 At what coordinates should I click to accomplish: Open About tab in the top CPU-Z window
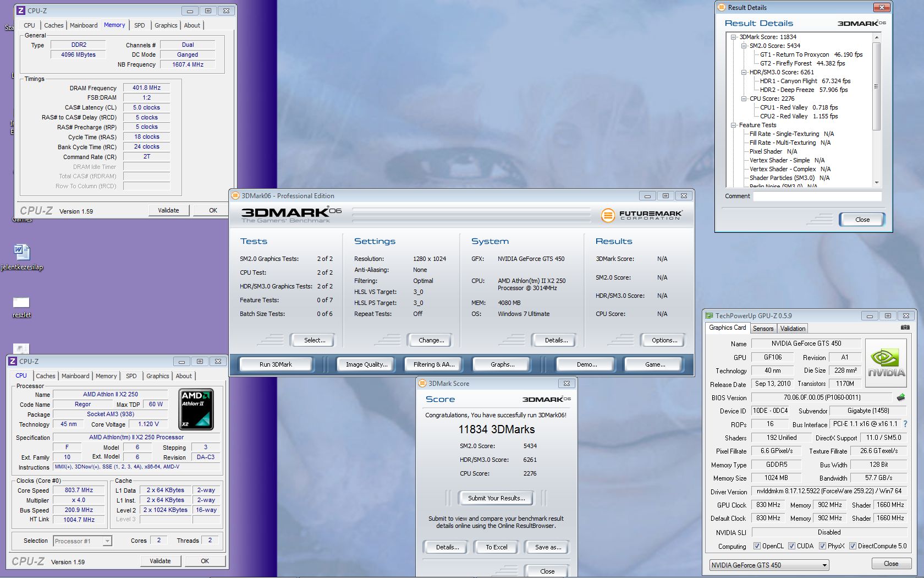coord(192,25)
